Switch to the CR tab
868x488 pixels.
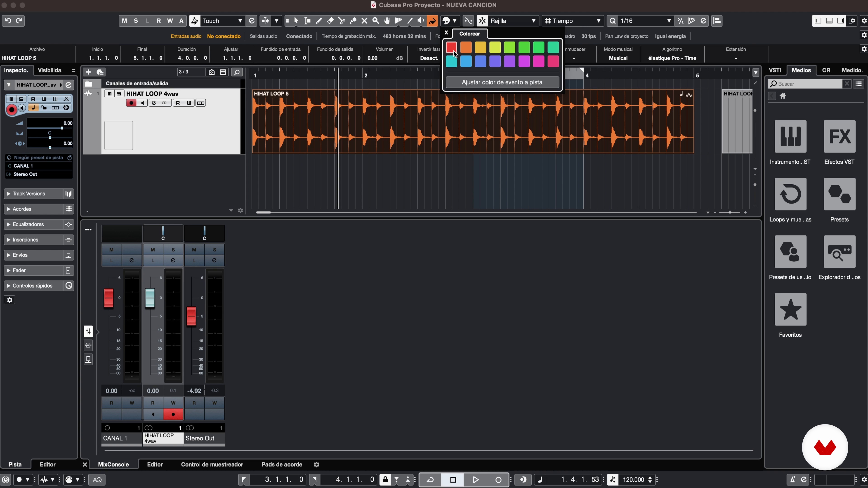point(826,70)
